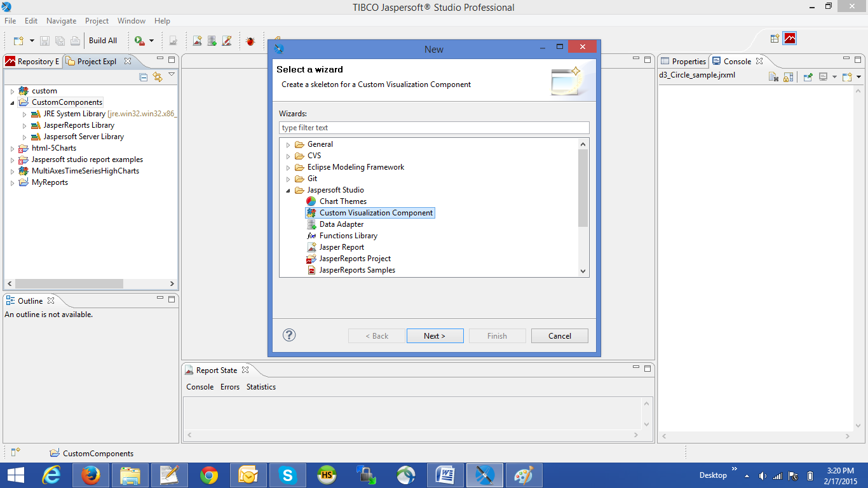Screen dimensions: 868x488
Task: Click Project Explorer horizontal scrollbar
Action: click(69, 284)
